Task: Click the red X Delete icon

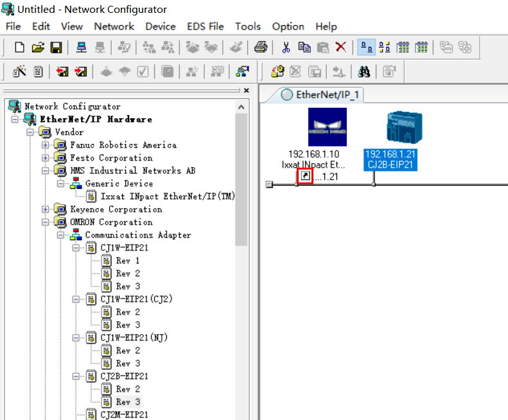Action: [341, 47]
